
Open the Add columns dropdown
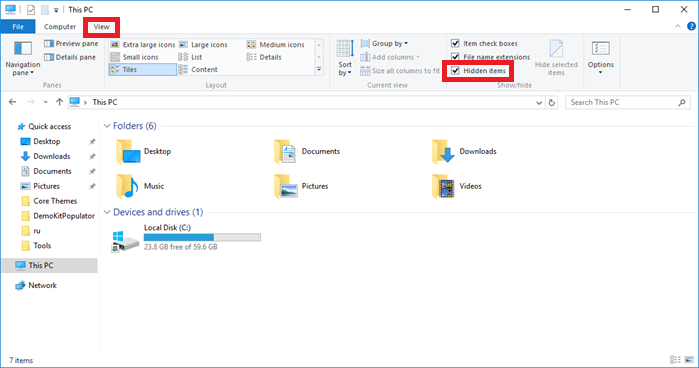click(x=390, y=57)
